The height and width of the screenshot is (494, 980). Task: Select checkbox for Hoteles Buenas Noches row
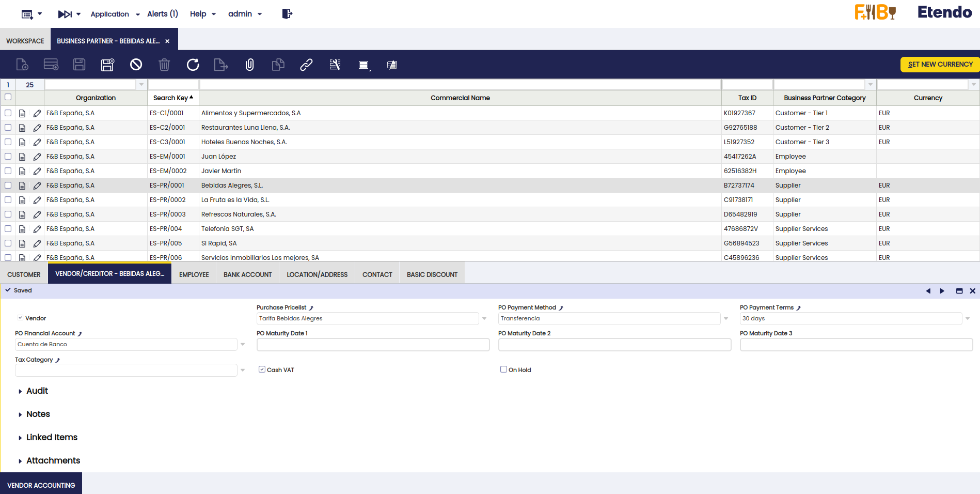click(x=8, y=142)
